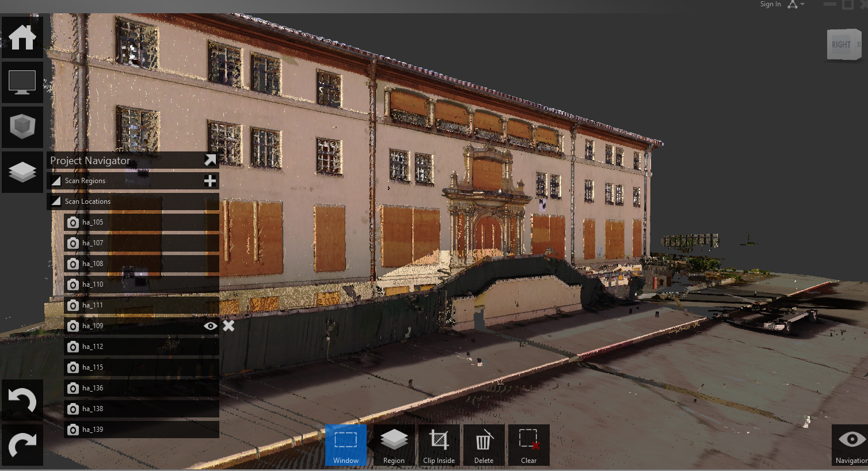Click the RIGHT face of ViewCube
This screenshot has width=868, height=471.
click(x=841, y=45)
